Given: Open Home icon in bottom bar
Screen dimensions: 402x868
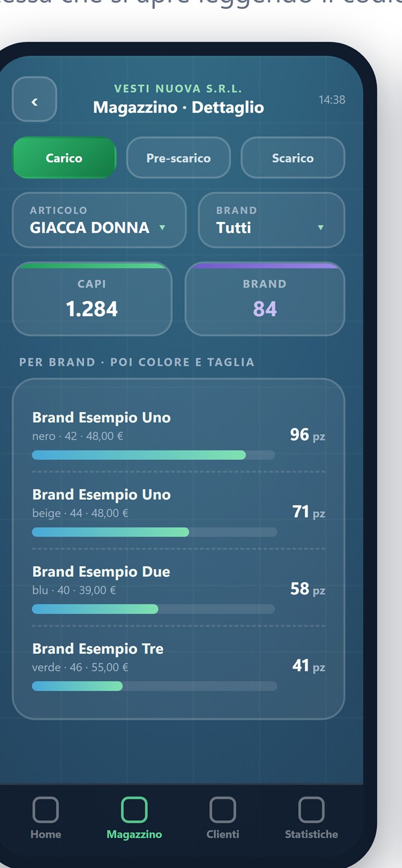Looking at the screenshot, I should 46,809.
